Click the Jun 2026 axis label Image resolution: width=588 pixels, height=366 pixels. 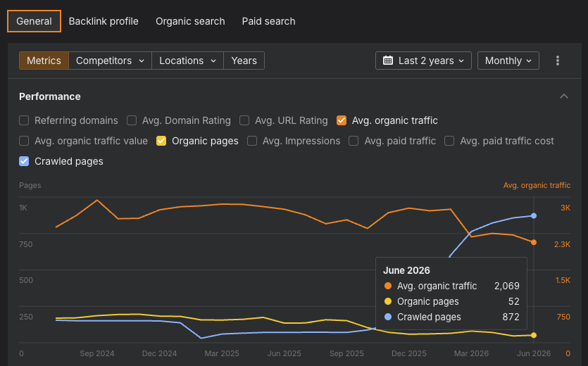[x=534, y=353]
